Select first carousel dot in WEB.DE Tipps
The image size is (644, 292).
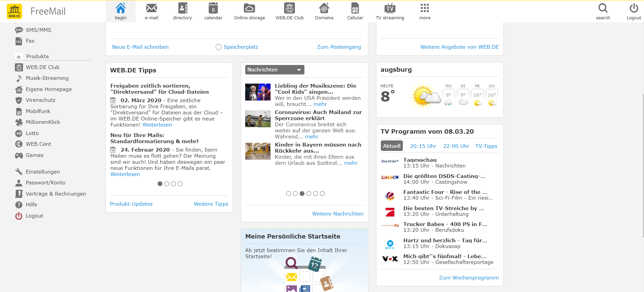(160, 184)
